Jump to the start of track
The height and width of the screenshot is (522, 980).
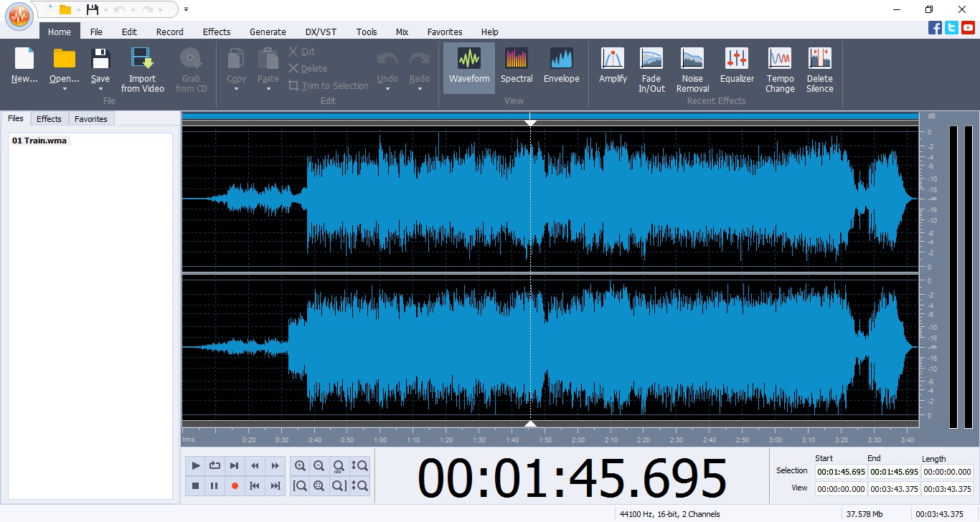point(255,486)
